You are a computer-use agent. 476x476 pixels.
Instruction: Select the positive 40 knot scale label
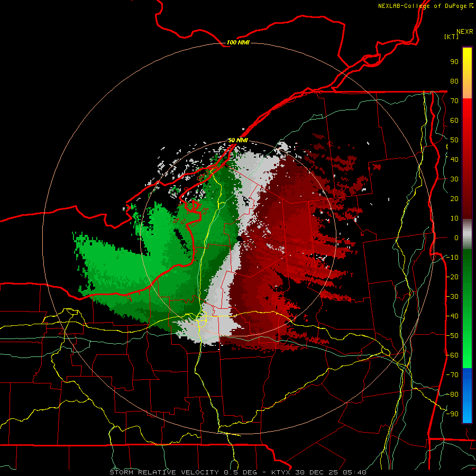[x=454, y=160]
